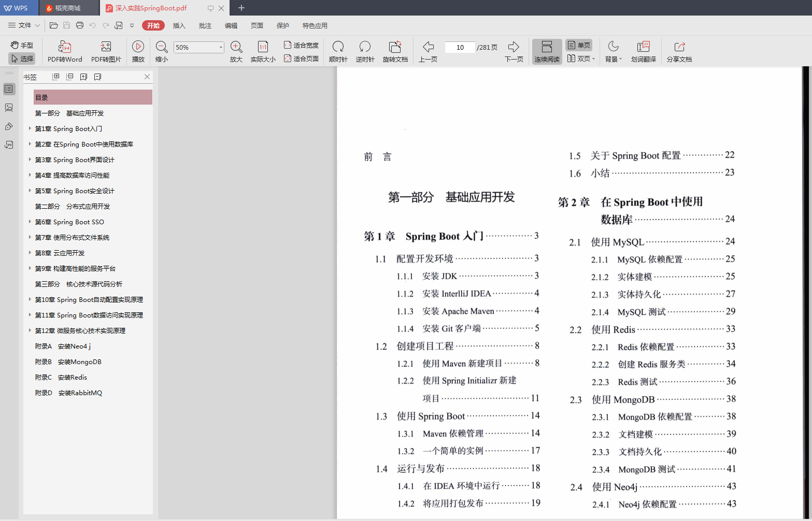Open thumbnails sidebar icon
Screen dimensions: 812x521
[9, 108]
